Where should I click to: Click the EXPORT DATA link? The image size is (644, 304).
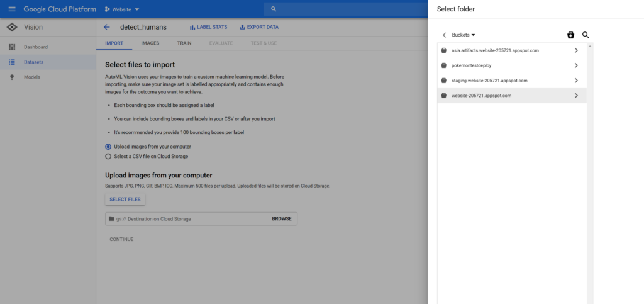pos(258,27)
